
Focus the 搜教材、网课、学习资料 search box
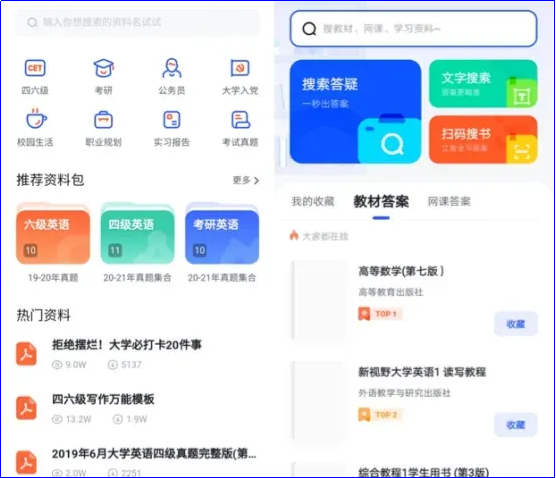pos(413,29)
